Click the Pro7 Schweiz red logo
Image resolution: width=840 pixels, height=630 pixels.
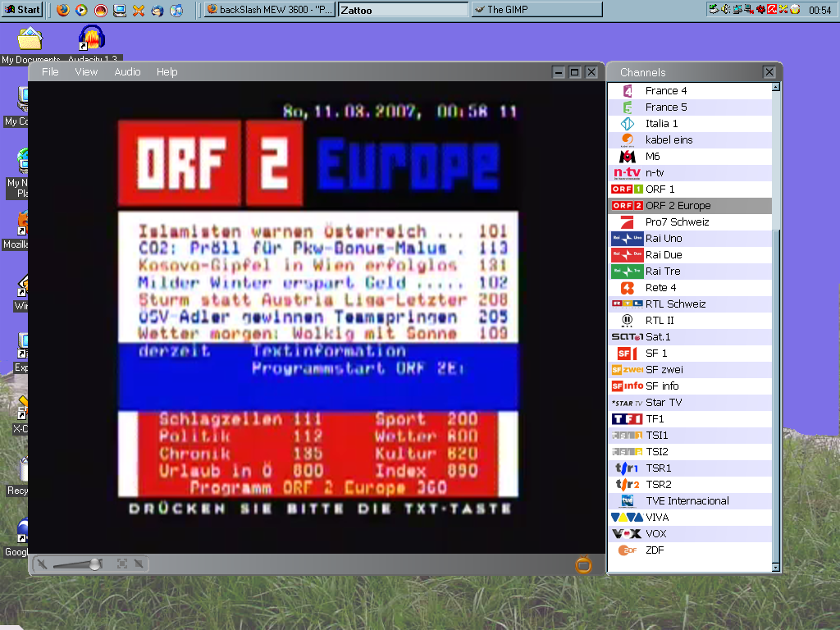coord(628,221)
